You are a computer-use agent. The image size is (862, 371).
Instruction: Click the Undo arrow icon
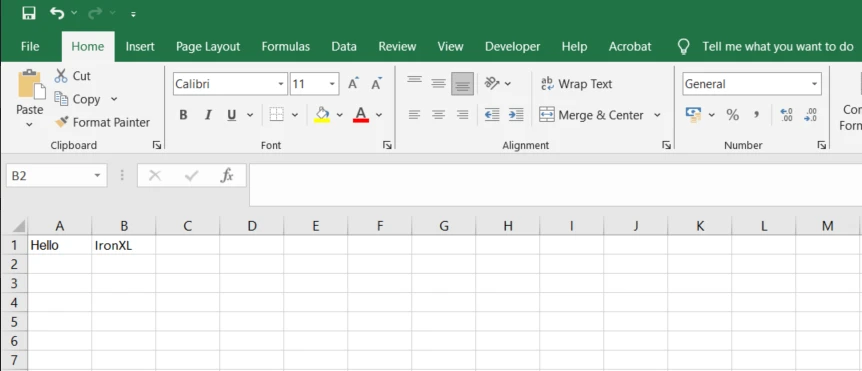(x=57, y=13)
